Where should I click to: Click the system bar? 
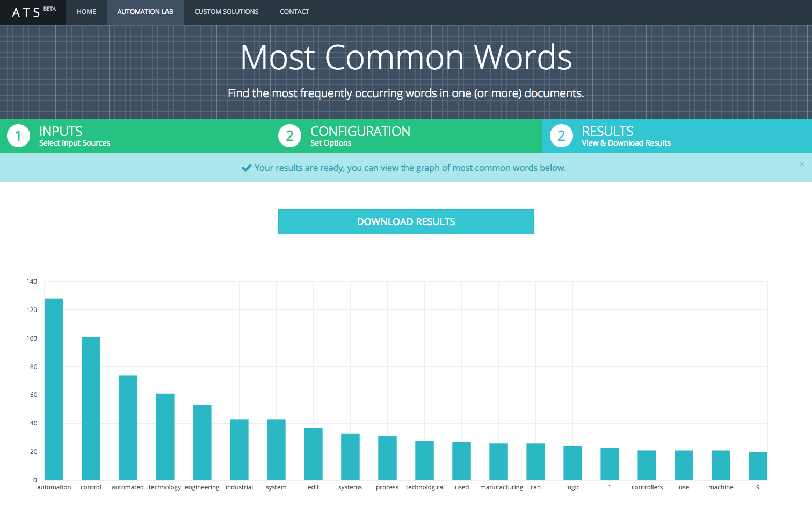pyautogui.click(x=276, y=450)
